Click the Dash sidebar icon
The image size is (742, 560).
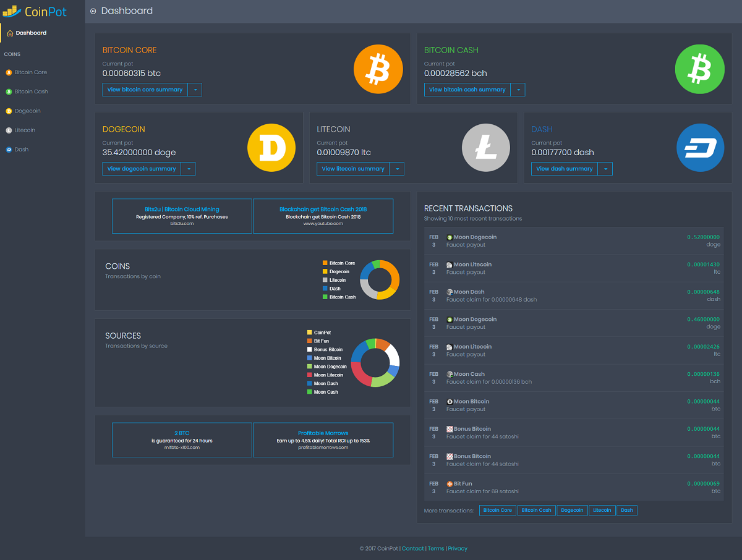[x=9, y=150]
